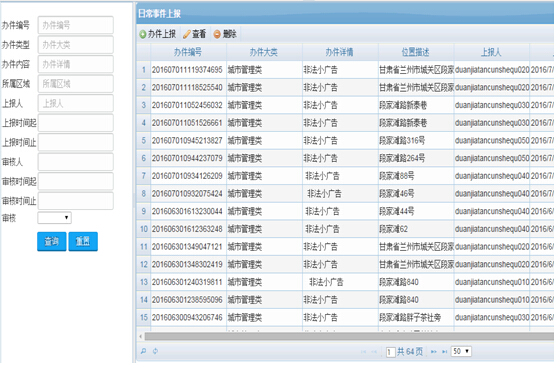Select row with ID 201607010934126209
Viewport: 560px width, 369px height.
coord(345,176)
